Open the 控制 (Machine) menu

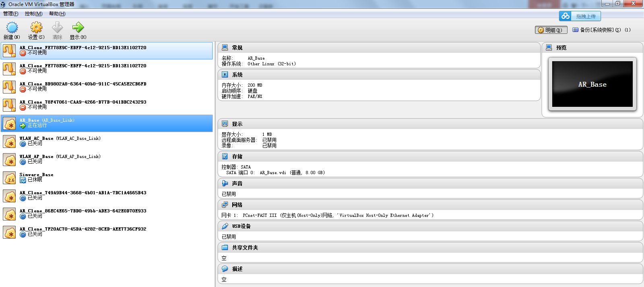(x=33, y=14)
